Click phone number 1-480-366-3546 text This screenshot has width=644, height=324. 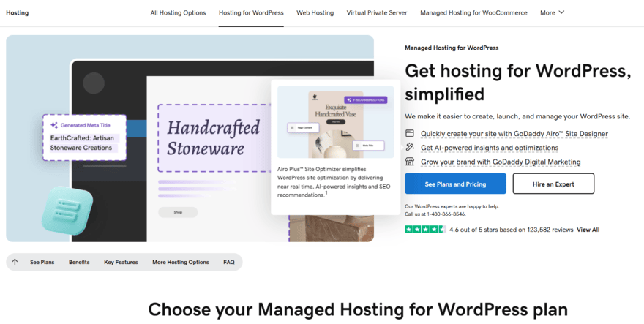click(x=446, y=214)
